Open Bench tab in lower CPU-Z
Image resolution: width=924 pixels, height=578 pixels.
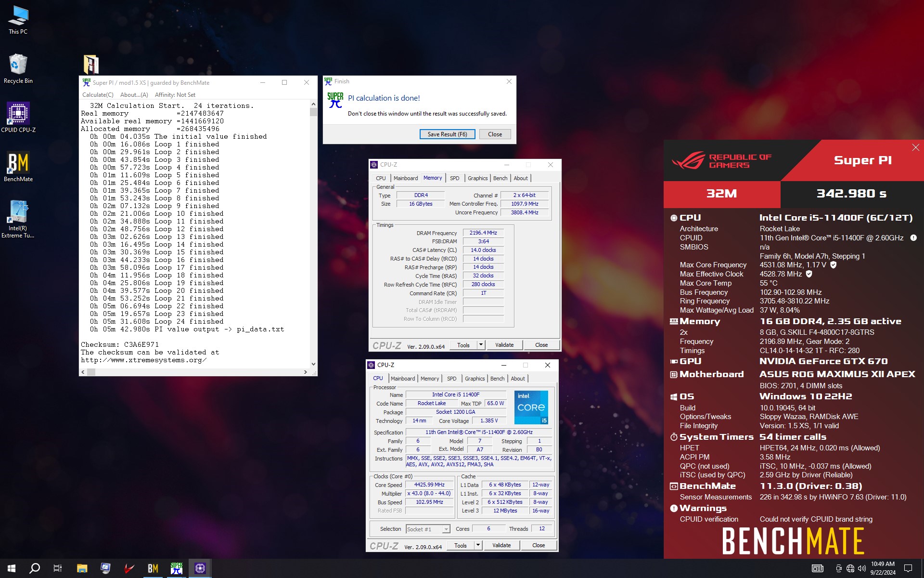[x=497, y=379]
